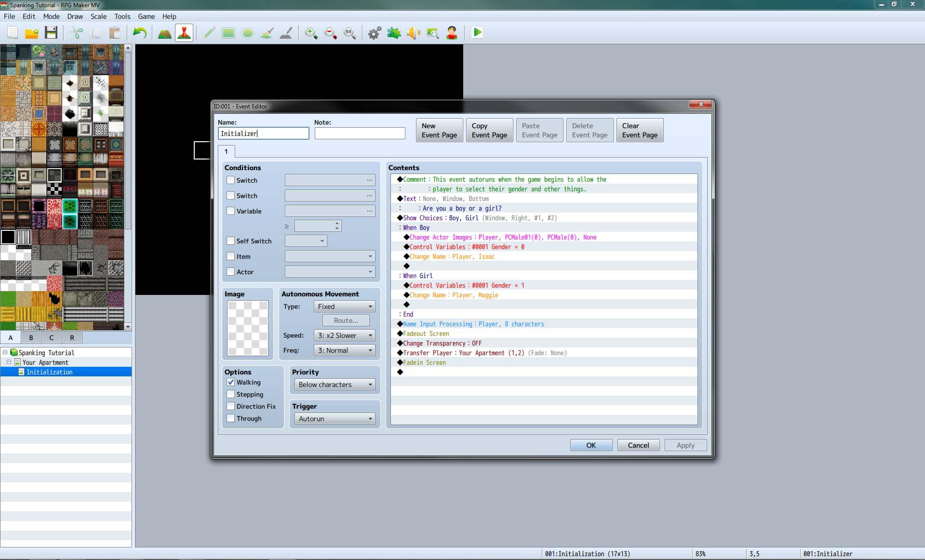Select the Ellipse draw tool
Screen dimensions: 925x560
tap(248, 33)
